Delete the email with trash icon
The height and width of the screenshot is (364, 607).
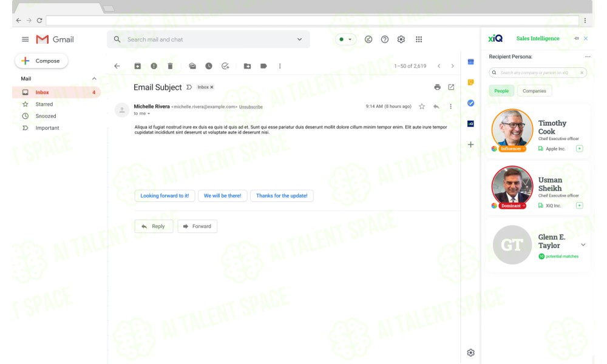(x=170, y=66)
